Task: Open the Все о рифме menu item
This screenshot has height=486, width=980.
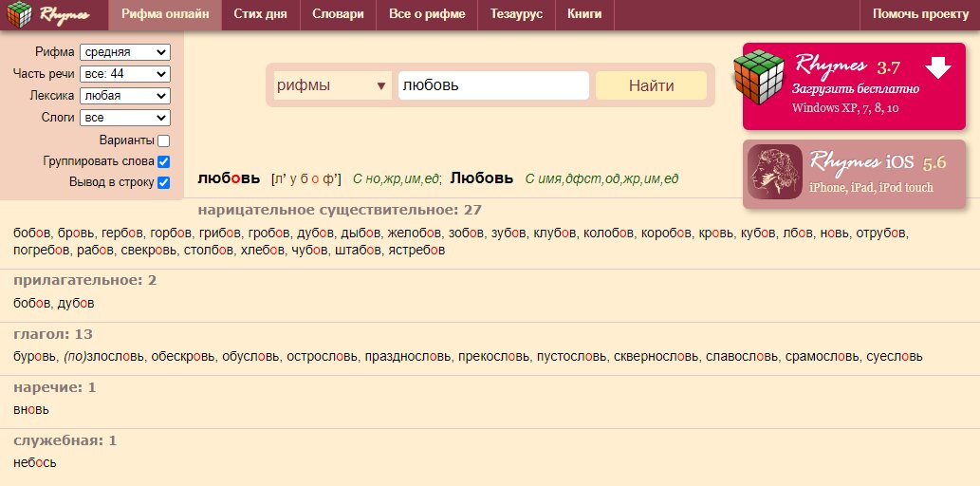Action: [427, 14]
